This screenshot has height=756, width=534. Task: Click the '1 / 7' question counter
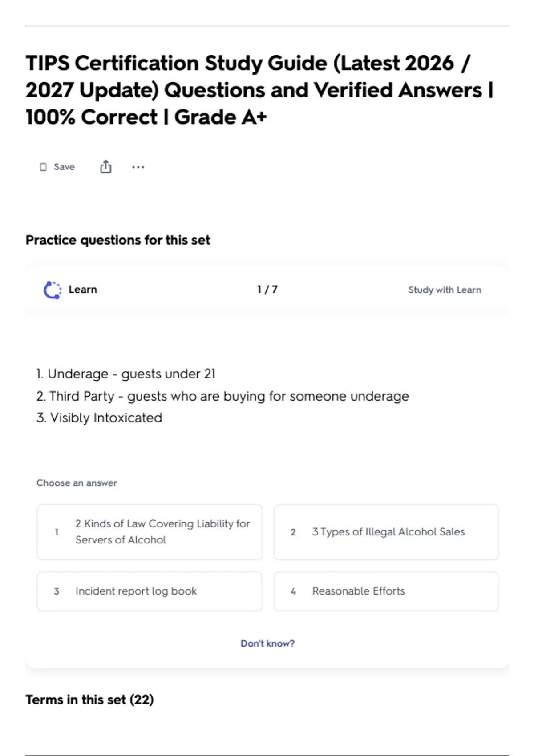click(267, 290)
